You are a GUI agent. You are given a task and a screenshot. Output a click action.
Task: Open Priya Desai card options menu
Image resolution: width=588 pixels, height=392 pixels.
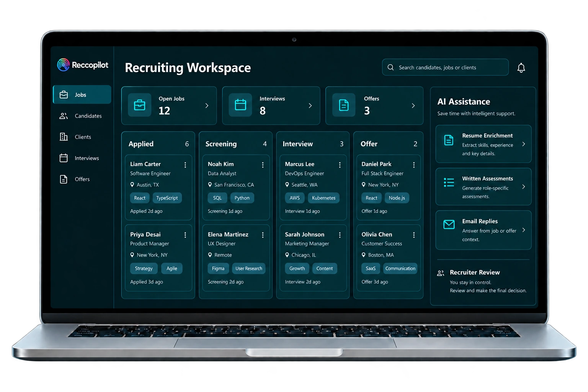pyautogui.click(x=185, y=235)
